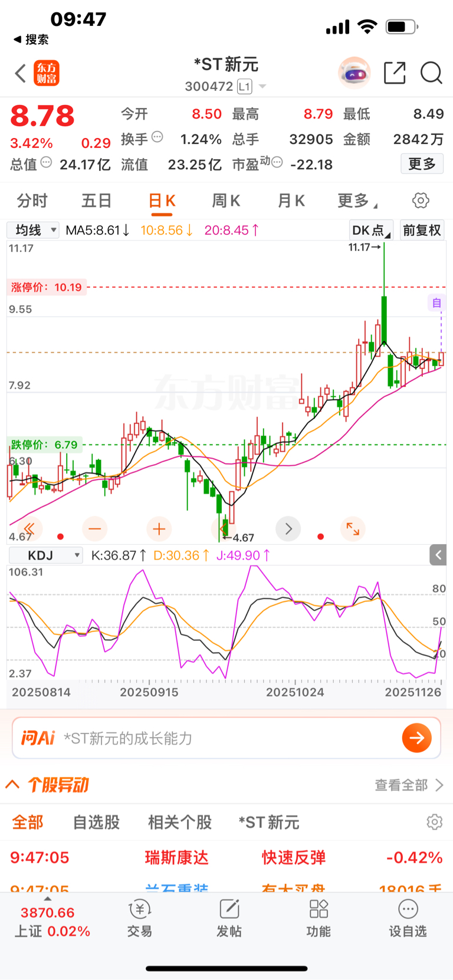The height and width of the screenshot is (980, 453).
Task: Tap 更多 button for more quote data
Action: 422,163
